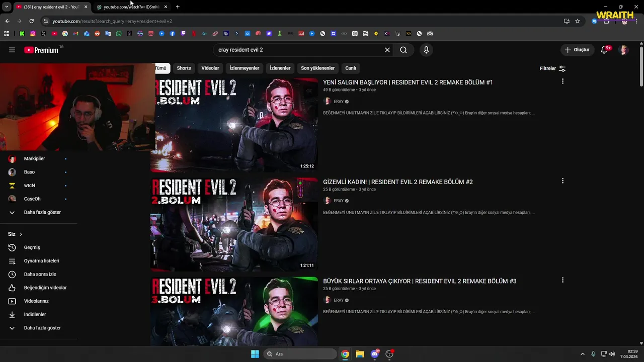
Task: Click the page vertical scrollbar
Action: coord(641,66)
